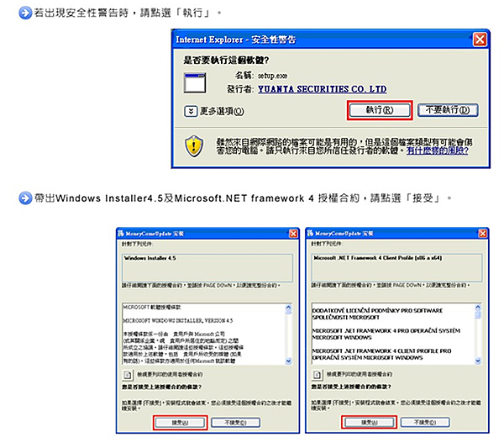504x448 pixels.
Task: Close the Windows Installer 4.5 setup window
Action: 293,234
